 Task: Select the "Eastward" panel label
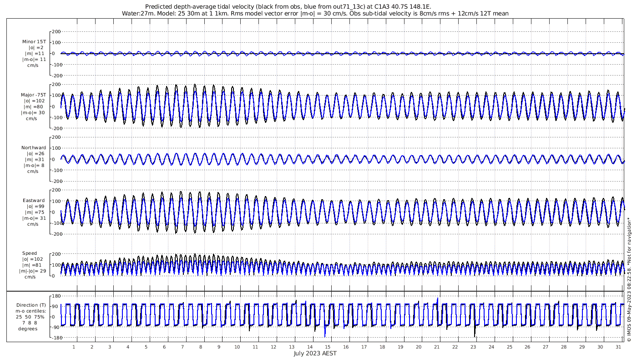click(34, 200)
